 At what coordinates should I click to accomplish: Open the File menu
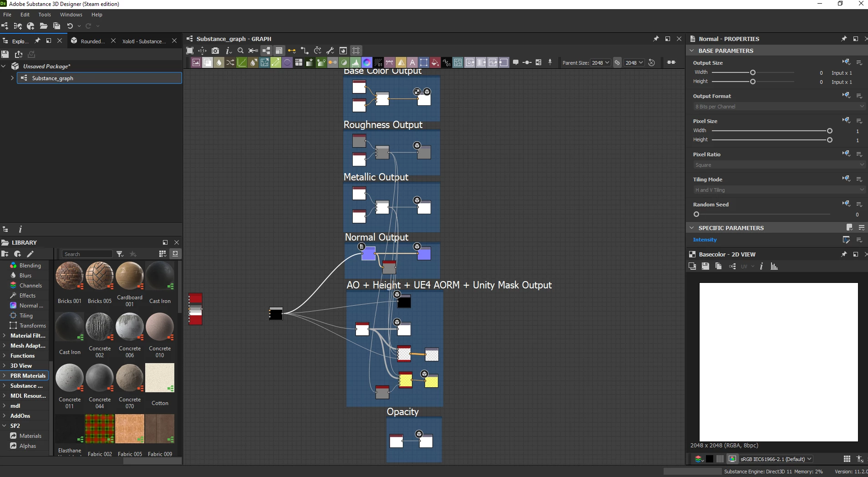(7, 15)
